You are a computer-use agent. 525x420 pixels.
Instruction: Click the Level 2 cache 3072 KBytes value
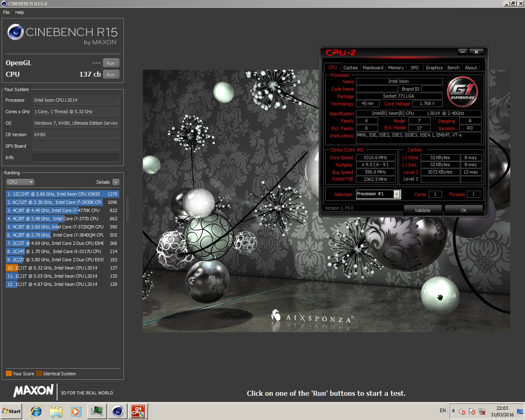(x=440, y=172)
